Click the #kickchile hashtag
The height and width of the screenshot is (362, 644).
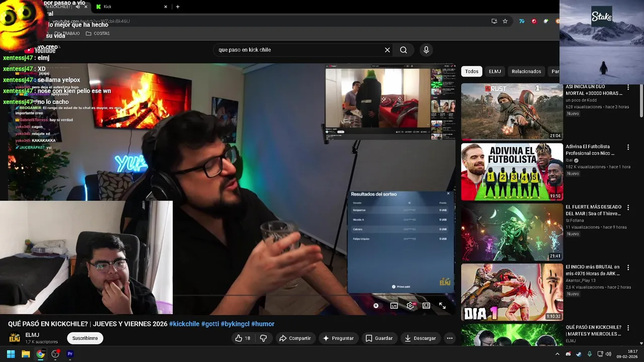pyautogui.click(x=184, y=324)
